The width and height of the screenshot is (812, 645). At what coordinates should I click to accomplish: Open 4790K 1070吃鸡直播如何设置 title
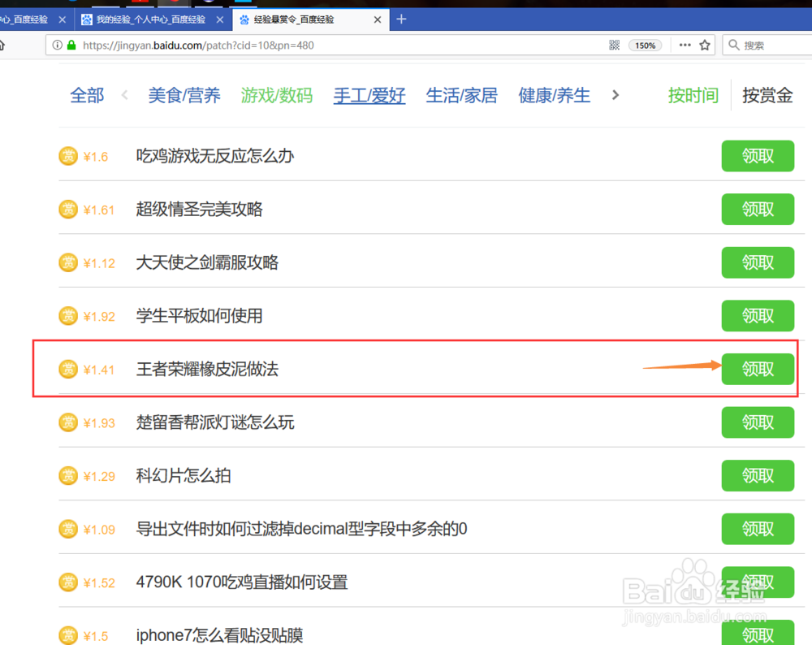point(242,582)
